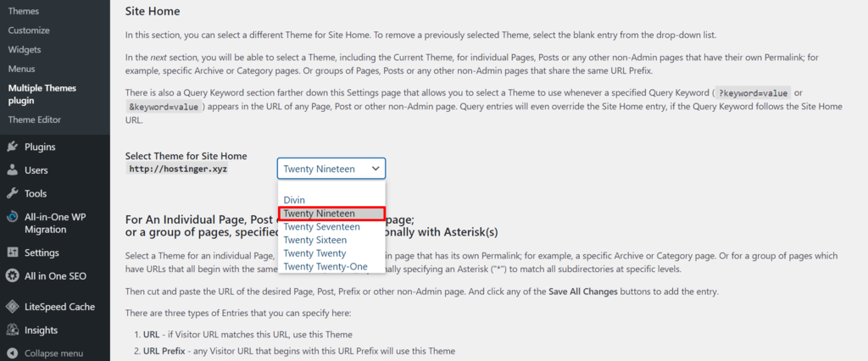
Task: Click the All in One SEO gear icon
Action: pyautogui.click(x=12, y=275)
